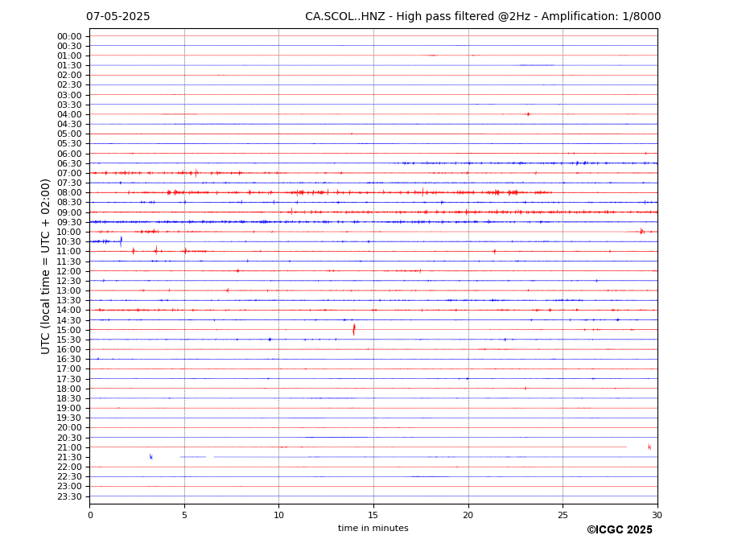Select the 12:30 time label
Image resolution: width=746 pixels, height=560 pixels.
tap(69, 281)
